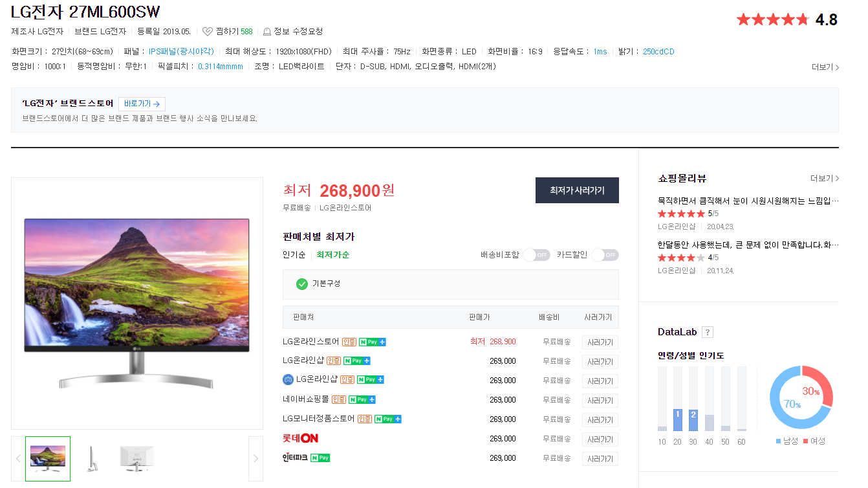This screenshot has height=488, width=868.
Task: Open the LG온라인스토어 seller link
Action: pyautogui.click(x=311, y=341)
